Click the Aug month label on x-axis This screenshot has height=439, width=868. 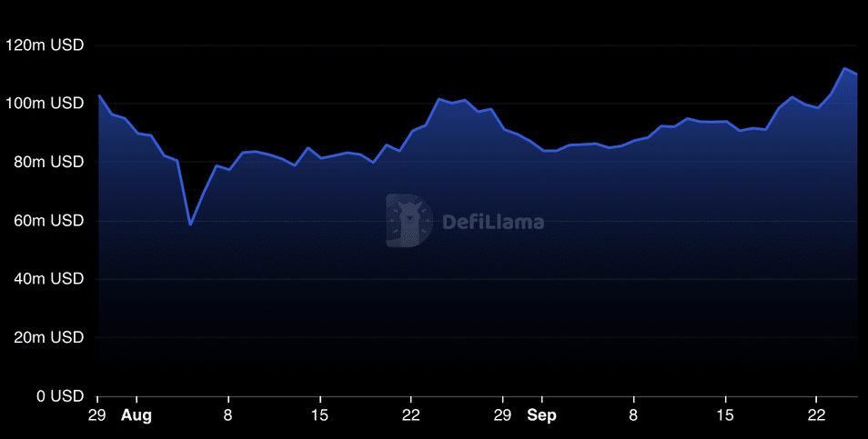pyautogui.click(x=136, y=415)
